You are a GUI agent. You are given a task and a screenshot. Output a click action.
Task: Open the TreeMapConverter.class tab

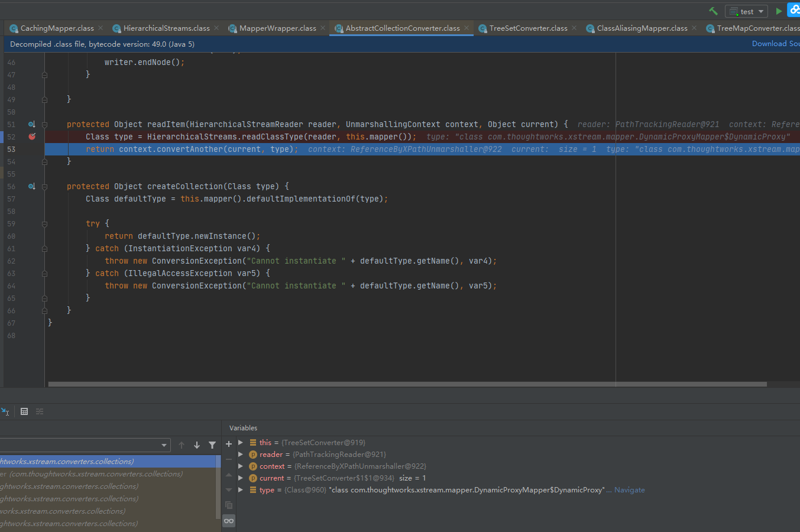click(753, 28)
